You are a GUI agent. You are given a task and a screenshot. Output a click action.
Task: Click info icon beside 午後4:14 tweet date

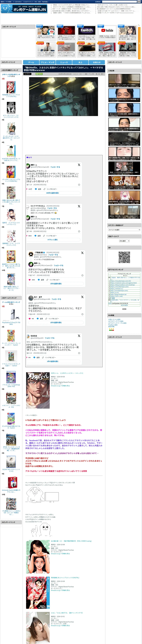[79, 353]
